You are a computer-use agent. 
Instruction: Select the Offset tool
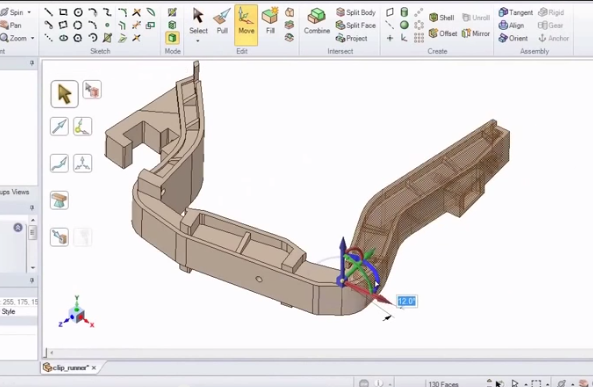click(443, 33)
